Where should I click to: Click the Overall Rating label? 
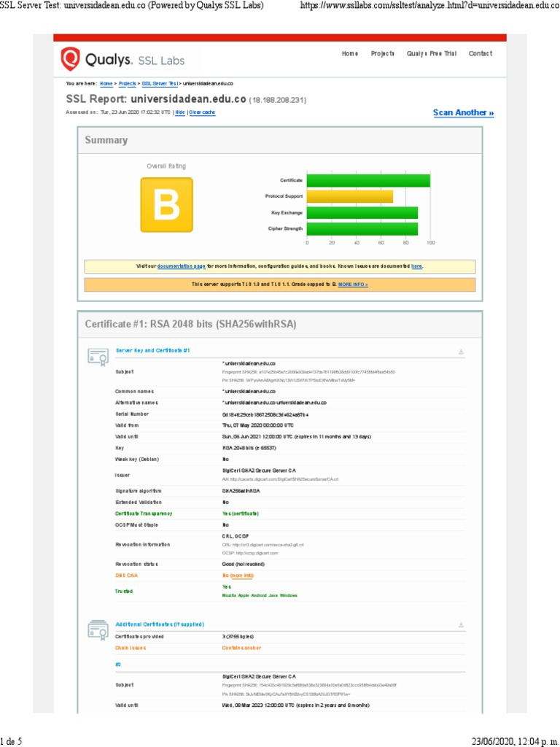click(x=166, y=166)
